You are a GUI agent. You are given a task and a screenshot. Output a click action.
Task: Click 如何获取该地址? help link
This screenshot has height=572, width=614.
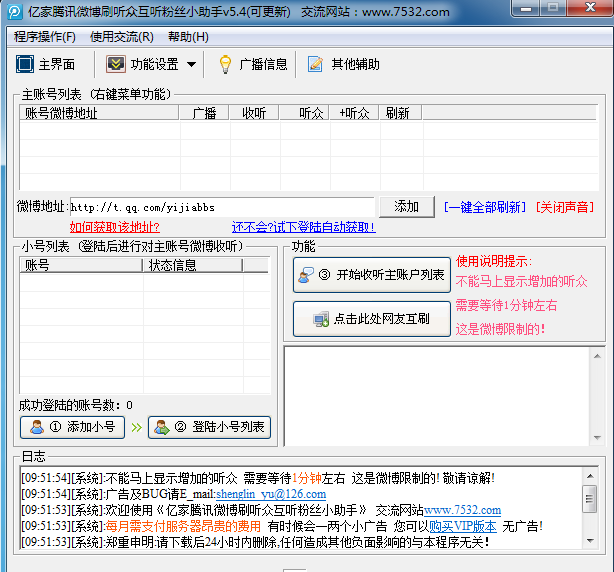click(114, 227)
